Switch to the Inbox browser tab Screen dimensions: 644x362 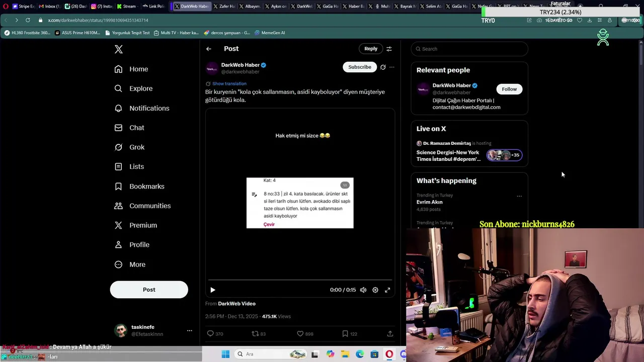tap(49, 7)
